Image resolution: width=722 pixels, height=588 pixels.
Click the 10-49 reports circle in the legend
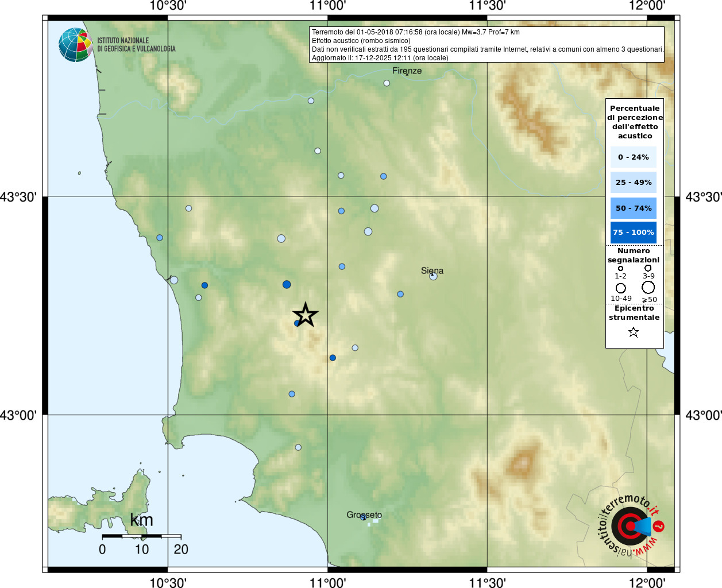point(621,288)
